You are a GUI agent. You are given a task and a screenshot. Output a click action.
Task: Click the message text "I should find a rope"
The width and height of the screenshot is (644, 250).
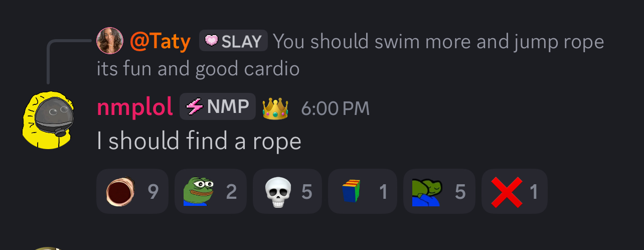tap(199, 141)
